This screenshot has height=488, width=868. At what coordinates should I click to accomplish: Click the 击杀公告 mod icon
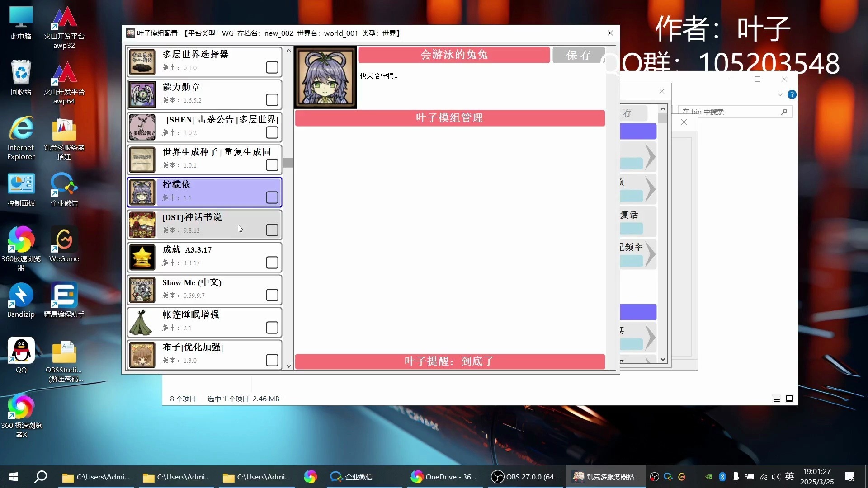tap(142, 127)
